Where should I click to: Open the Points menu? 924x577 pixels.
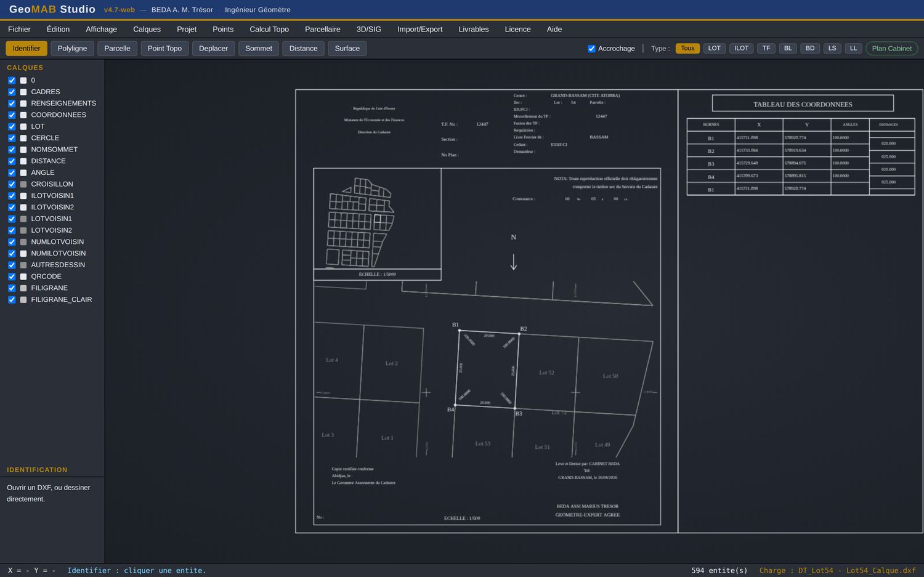point(223,29)
